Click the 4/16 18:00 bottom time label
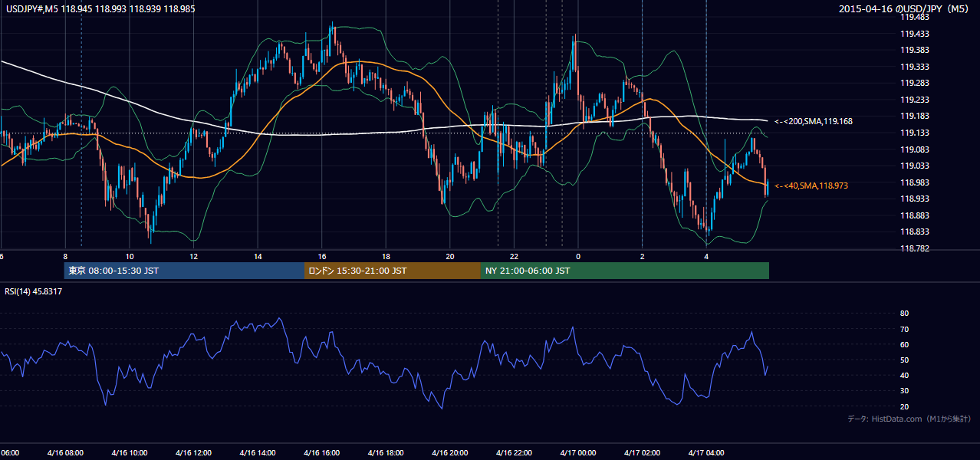The image size is (980, 460). [x=386, y=452]
